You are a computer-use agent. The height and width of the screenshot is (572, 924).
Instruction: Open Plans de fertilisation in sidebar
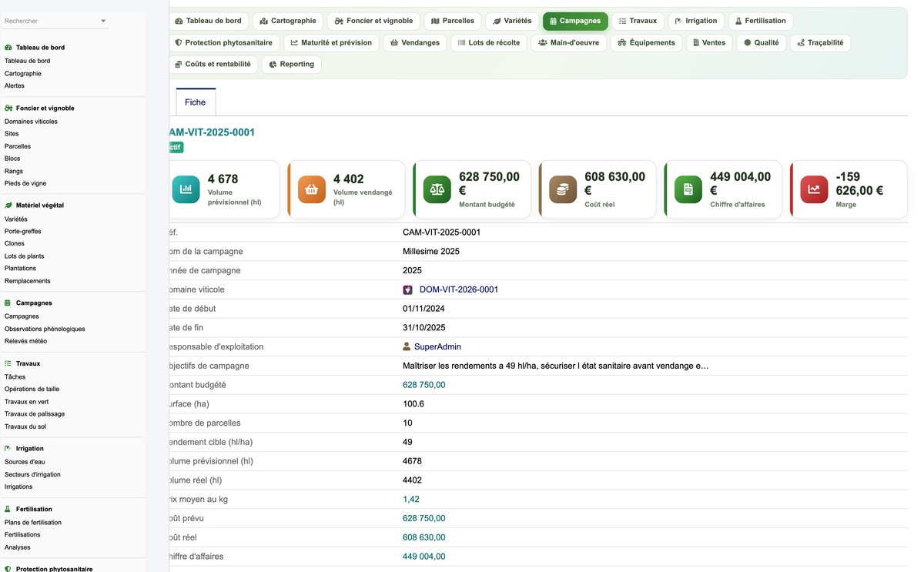click(33, 523)
